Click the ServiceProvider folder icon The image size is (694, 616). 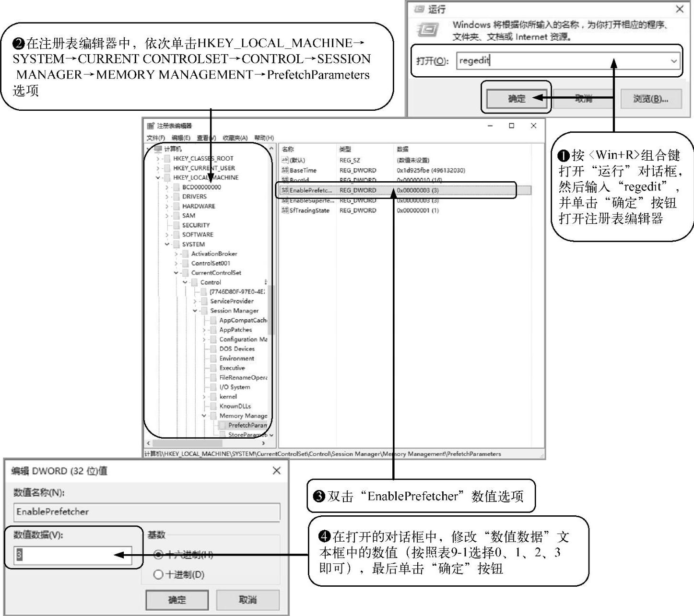[204, 301]
